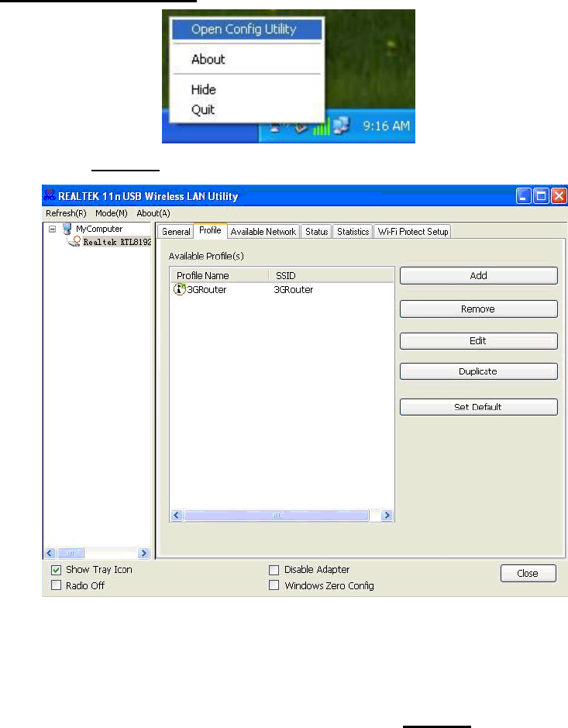Switch to the Status tab
The image size is (568, 728).
(316, 232)
